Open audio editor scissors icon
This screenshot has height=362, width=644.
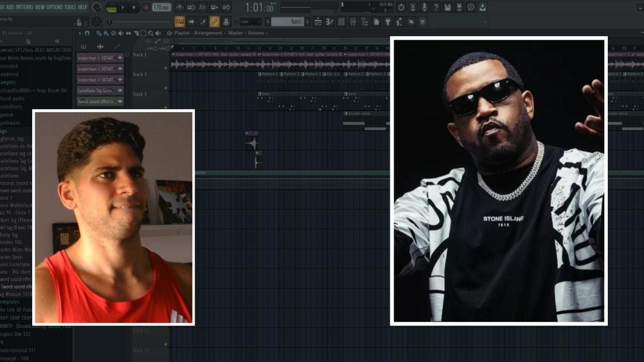[413, 8]
